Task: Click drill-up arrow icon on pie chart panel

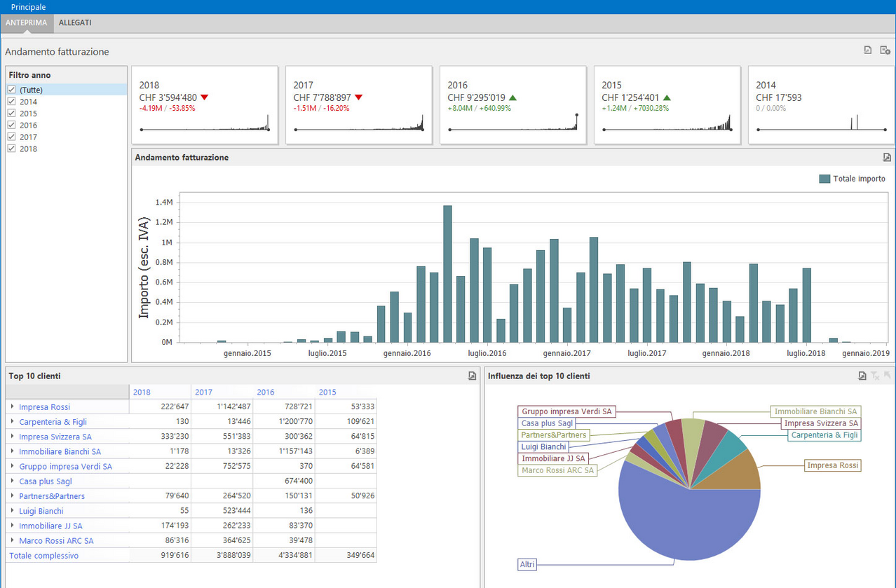Action: tap(887, 376)
